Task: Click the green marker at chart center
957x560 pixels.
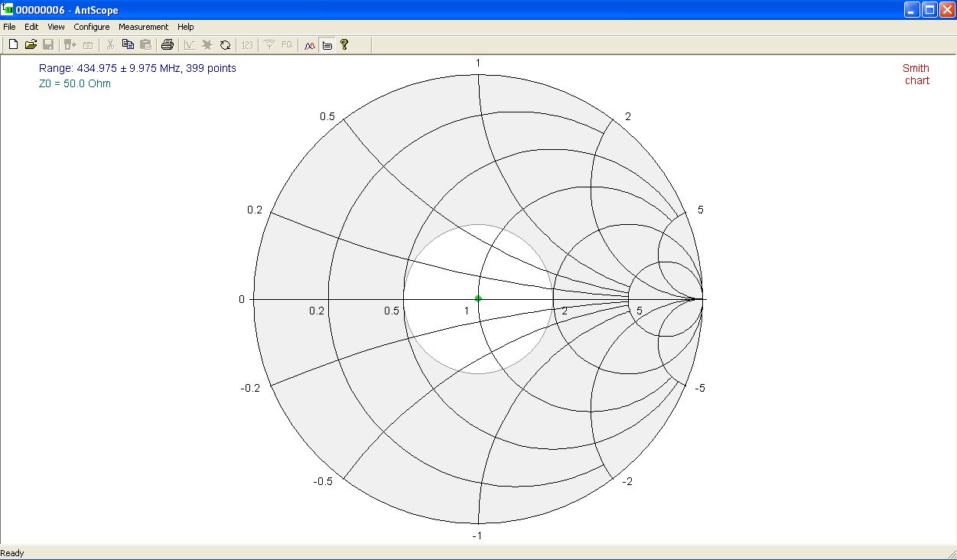Action: (478, 298)
